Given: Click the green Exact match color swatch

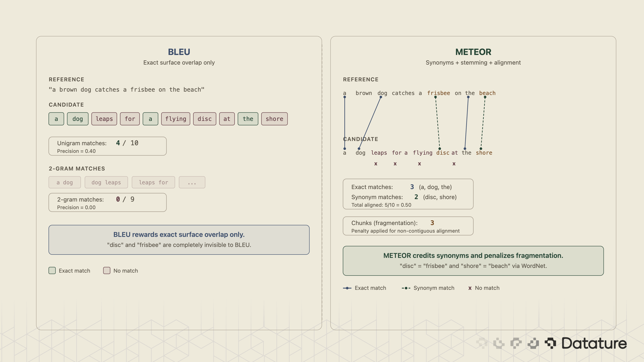Looking at the screenshot, I should click(x=52, y=270).
